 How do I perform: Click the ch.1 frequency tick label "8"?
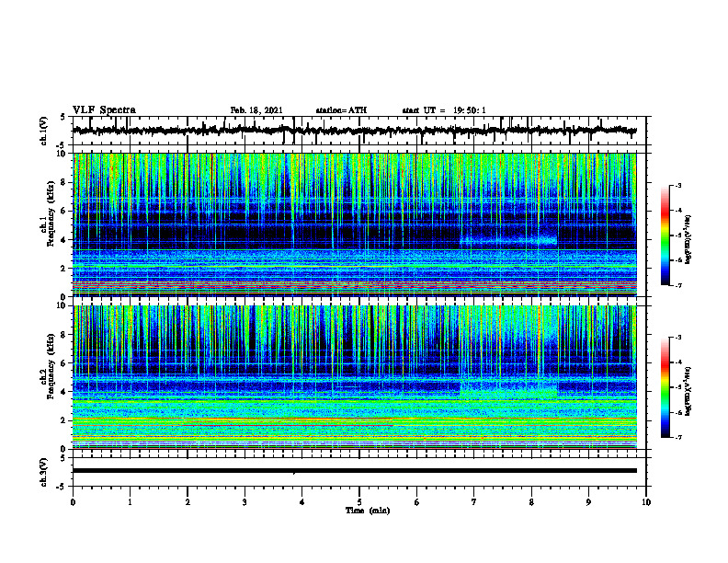[63, 182]
